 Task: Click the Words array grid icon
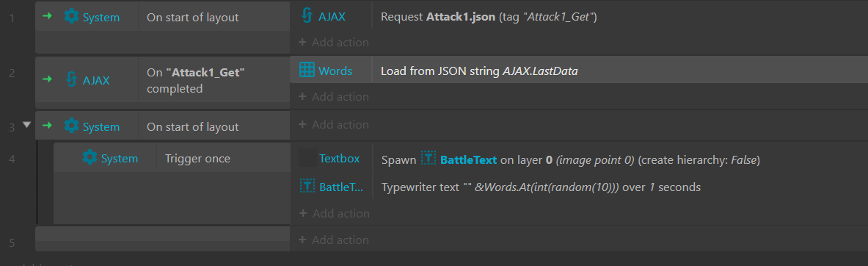pyautogui.click(x=307, y=70)
